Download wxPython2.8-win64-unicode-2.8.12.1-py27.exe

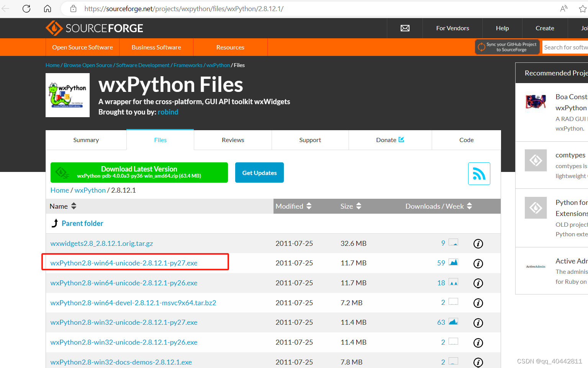[x=124, y=263]
